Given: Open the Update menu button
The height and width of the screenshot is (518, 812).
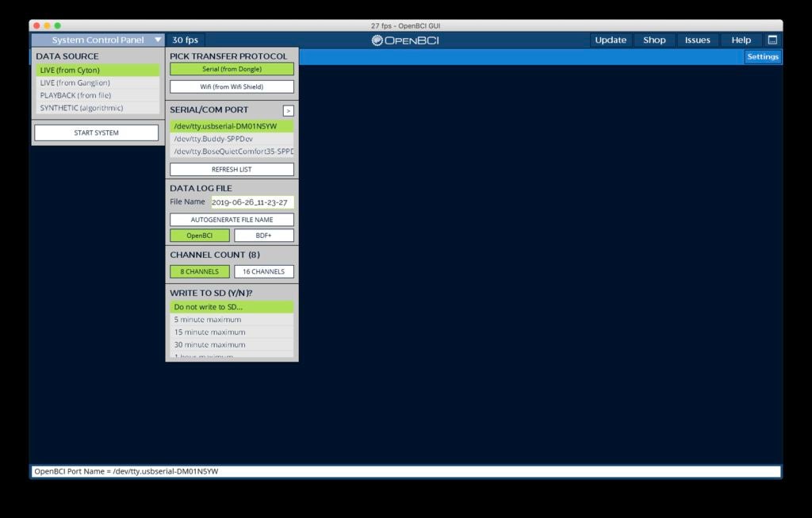Looking at the screenshot, I should [610, 40].
